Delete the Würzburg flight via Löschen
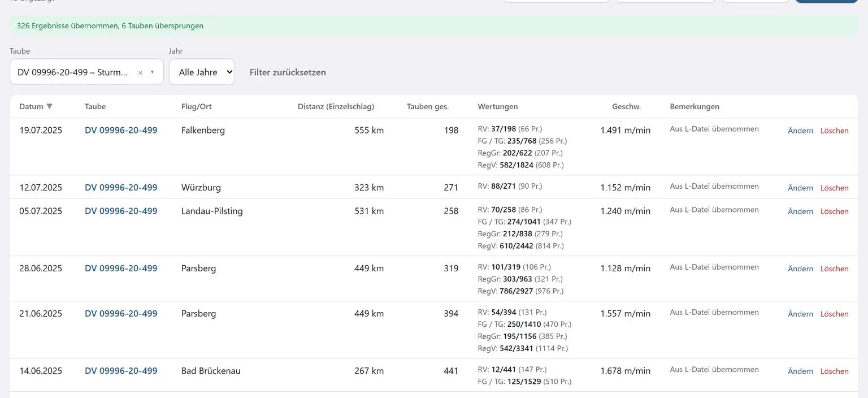The image size is (868, 398). 835,188
